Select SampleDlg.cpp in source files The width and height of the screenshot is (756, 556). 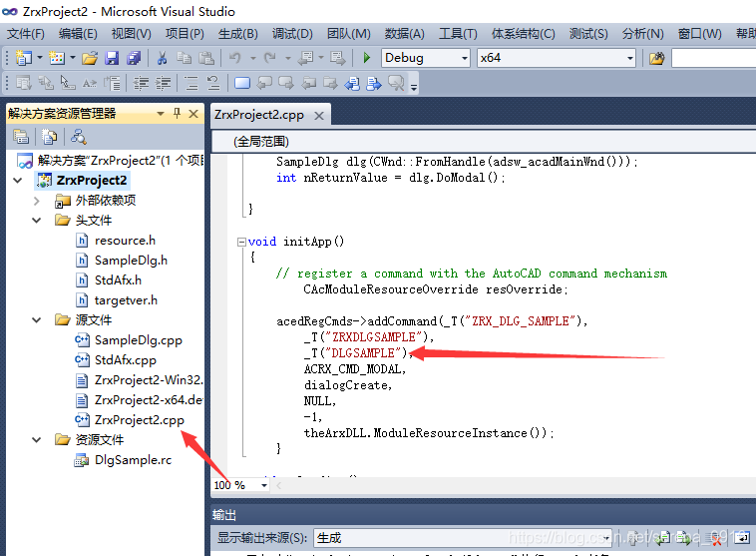pos(139,340)
